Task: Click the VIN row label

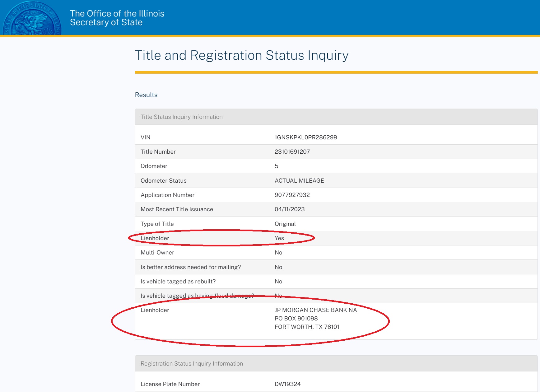Action: (146, 138)
